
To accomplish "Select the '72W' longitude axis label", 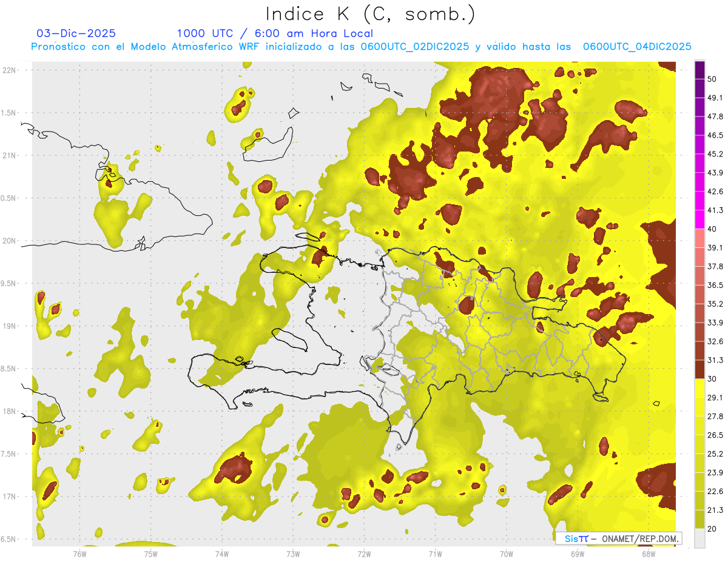I will (364, 554).
